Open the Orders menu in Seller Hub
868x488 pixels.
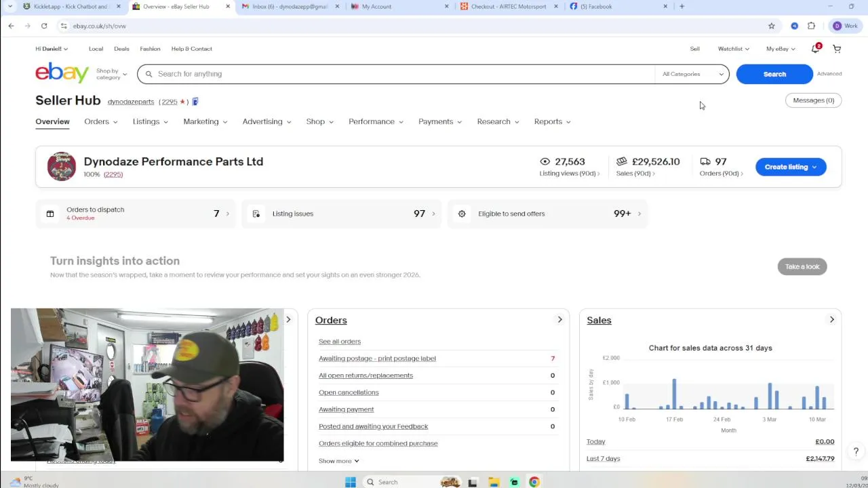point(101,121)
